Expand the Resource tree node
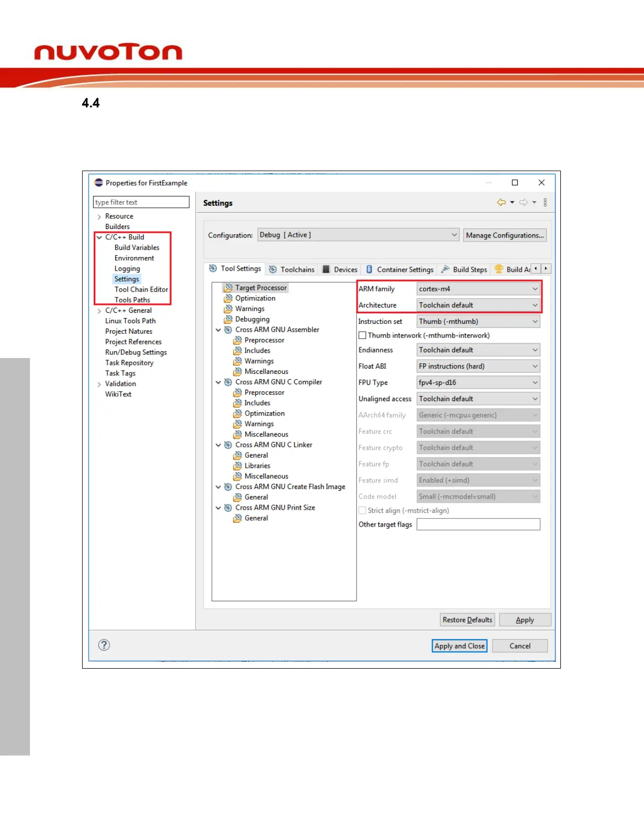The height and width of the screenshot is (834, 644). 99,217
